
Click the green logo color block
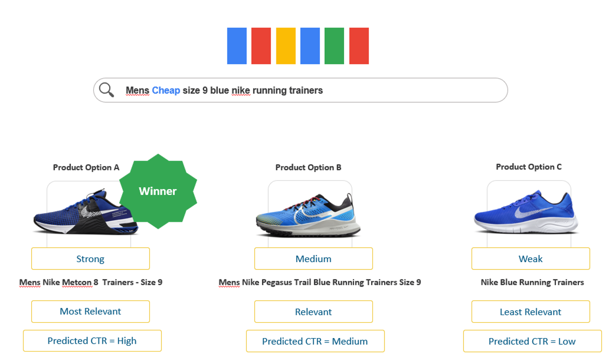click(334, 46)
